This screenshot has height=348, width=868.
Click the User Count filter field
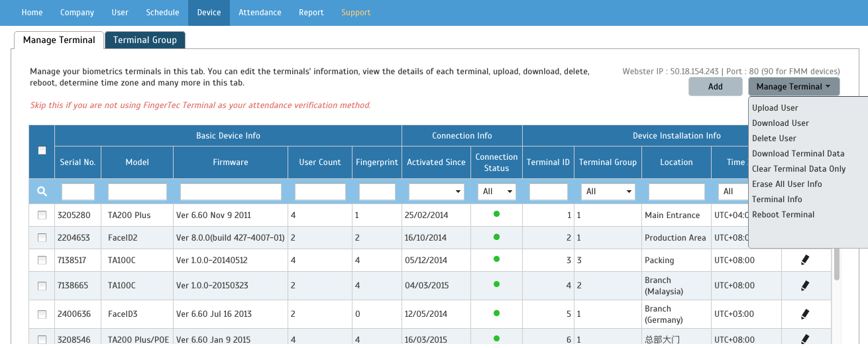click(320, 192)
